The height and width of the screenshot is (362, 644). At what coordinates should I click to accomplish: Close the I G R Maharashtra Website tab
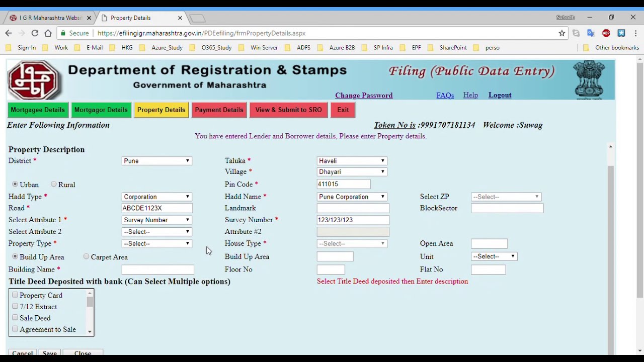[x=89, y=18]
